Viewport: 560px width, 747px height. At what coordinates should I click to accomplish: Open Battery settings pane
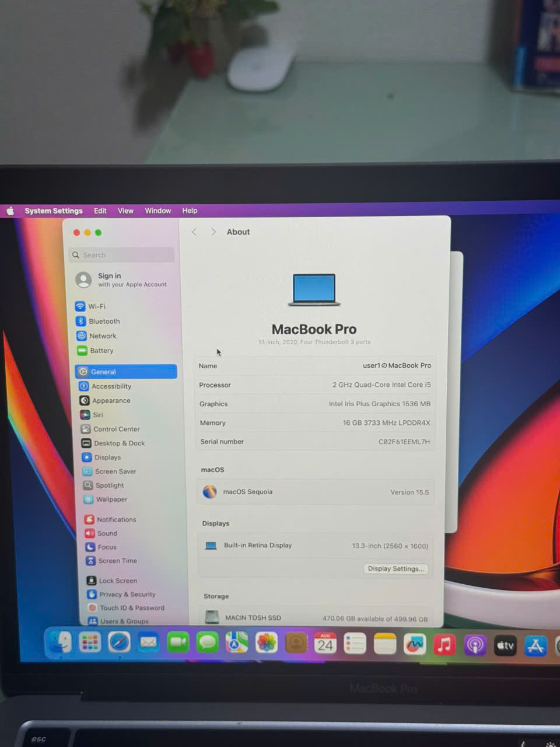[x=95, y=350]
